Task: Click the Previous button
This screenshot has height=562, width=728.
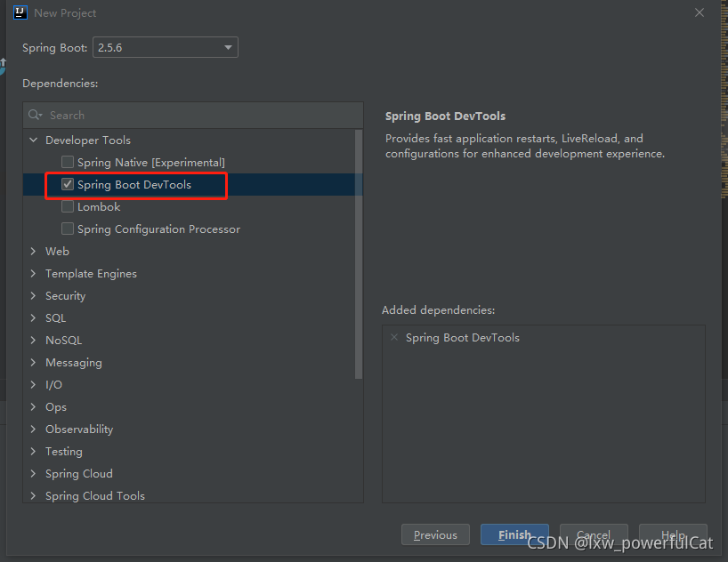Action: point(435,534)
